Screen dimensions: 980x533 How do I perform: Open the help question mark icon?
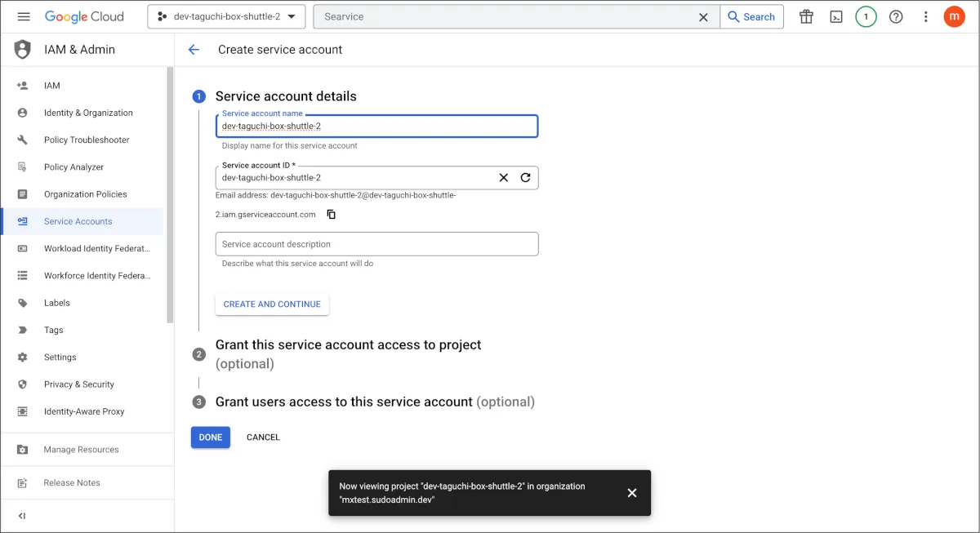tap(896, 16)
